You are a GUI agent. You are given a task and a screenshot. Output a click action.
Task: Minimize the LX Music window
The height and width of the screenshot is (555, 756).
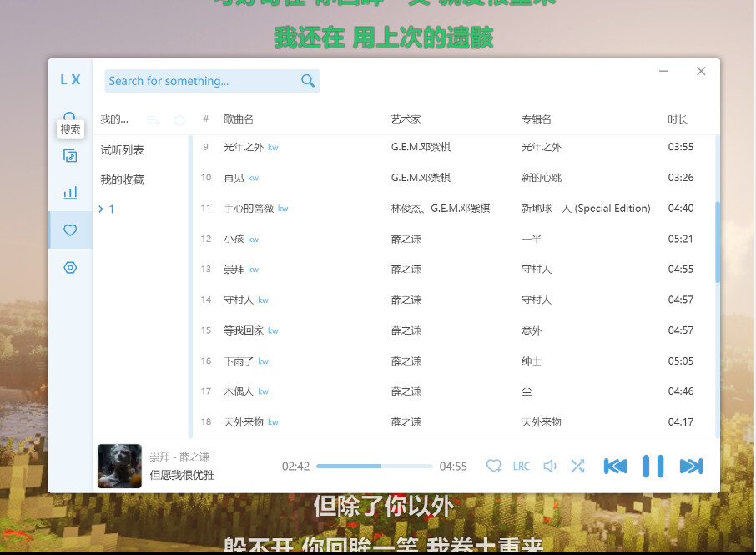[663, 71]
